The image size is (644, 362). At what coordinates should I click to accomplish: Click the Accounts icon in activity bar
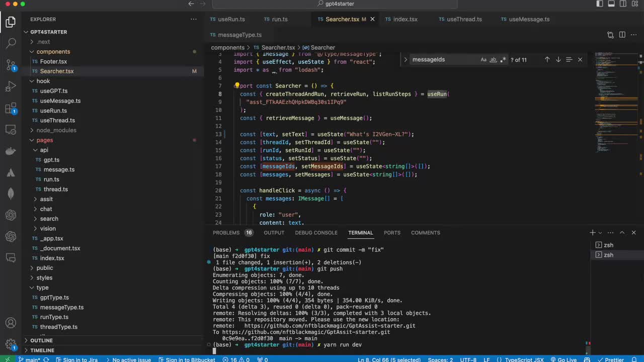pos(11,323)
